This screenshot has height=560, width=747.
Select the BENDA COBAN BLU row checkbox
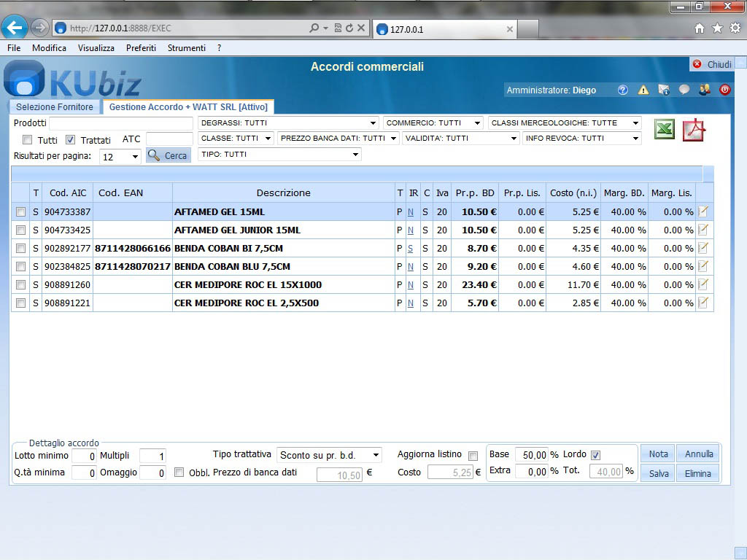pyautogui.click(x=21, y=266)
